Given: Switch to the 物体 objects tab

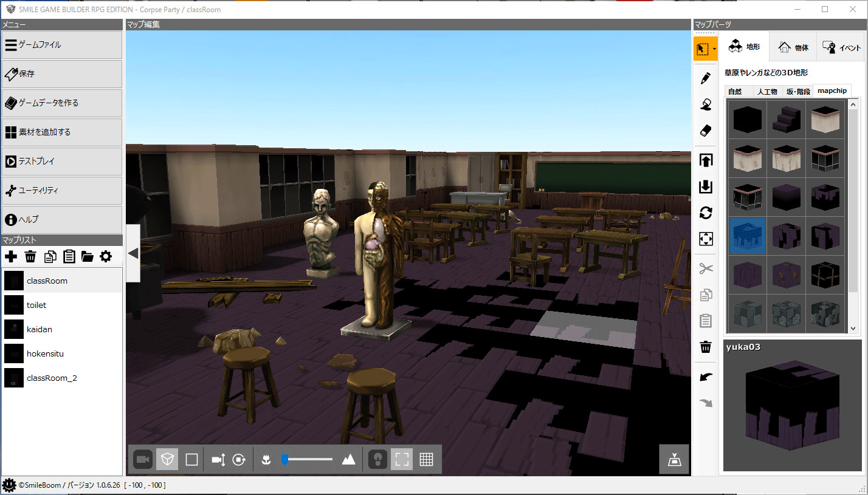Looking at the screenshot, I should click(793, 47).
